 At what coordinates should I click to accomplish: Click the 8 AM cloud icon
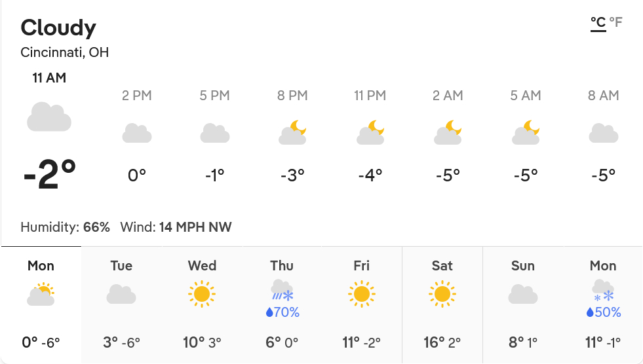click(x=603, y=134)
